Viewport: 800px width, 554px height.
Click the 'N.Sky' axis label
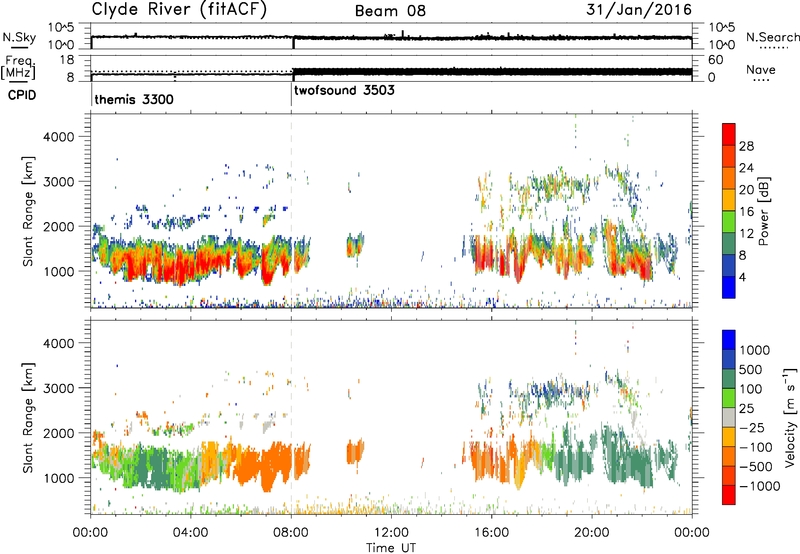click(19, 37)
